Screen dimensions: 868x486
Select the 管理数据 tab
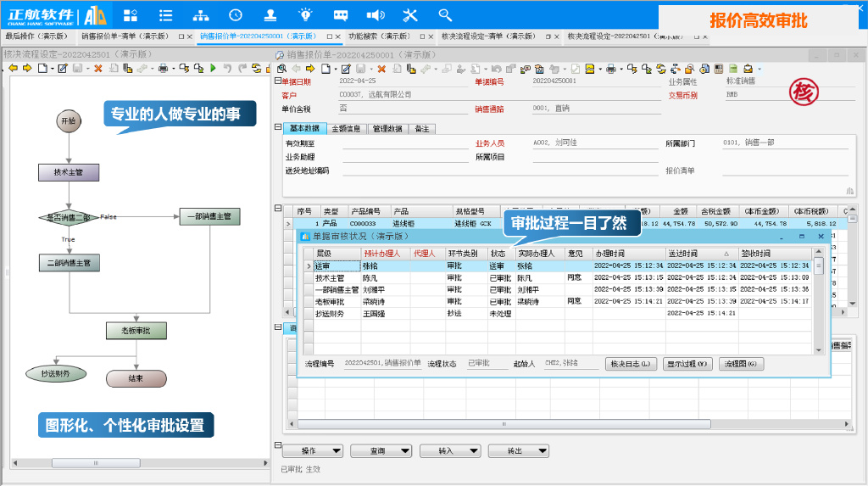(387, 129)
